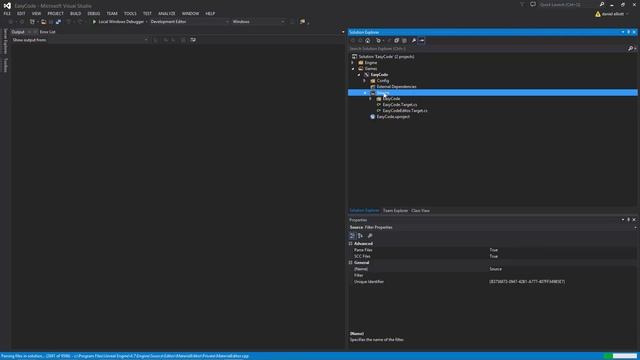This screenshot has height=360, width=640.
Task: Select EasyCode.uproject file
Action: [393, 117]
